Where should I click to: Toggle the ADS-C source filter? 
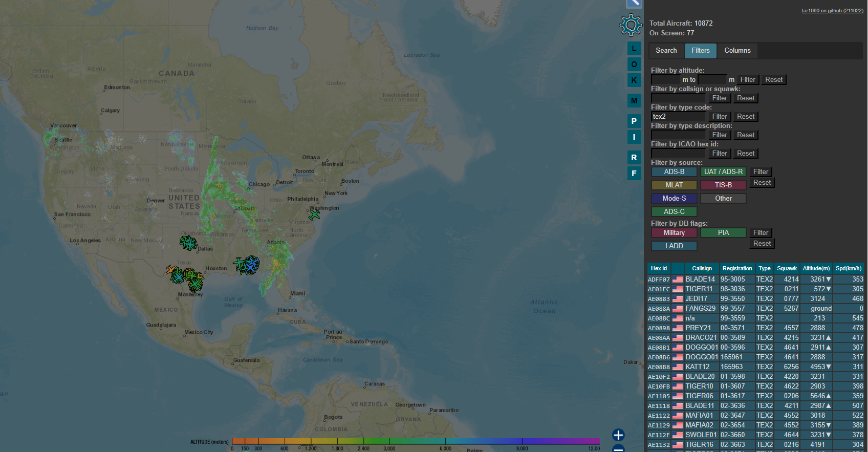tap(674, 212)
